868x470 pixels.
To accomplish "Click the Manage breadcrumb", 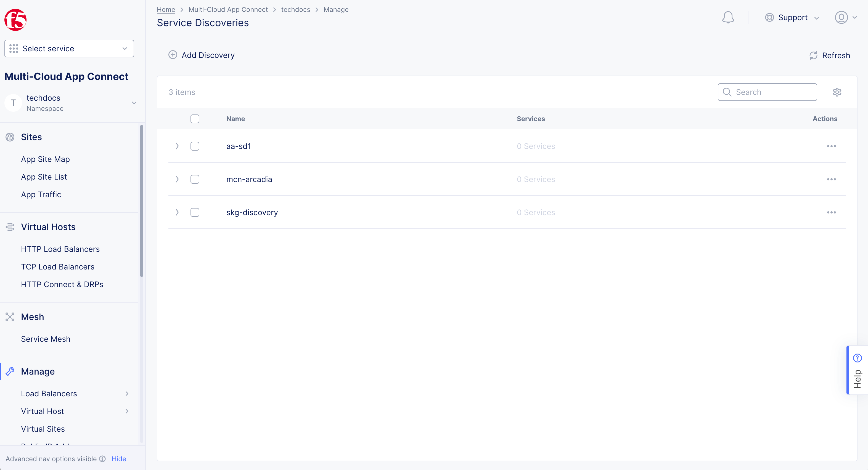I will point(336,9).
